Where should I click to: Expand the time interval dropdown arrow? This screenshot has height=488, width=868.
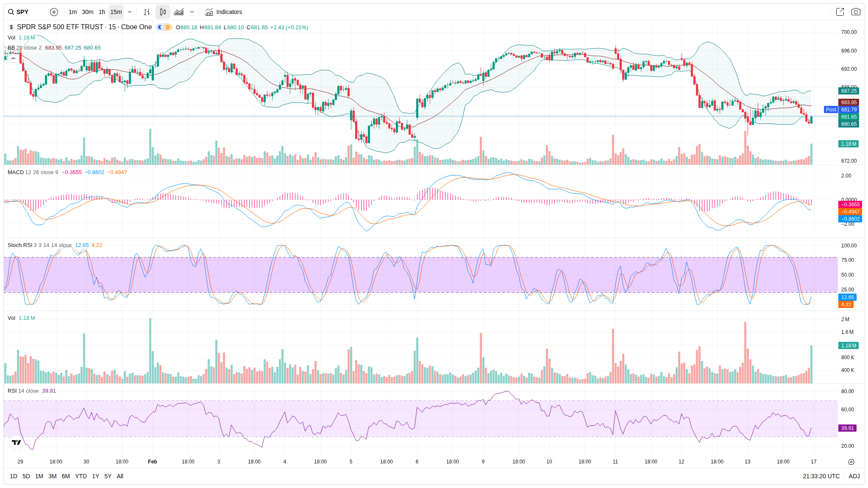130,12
